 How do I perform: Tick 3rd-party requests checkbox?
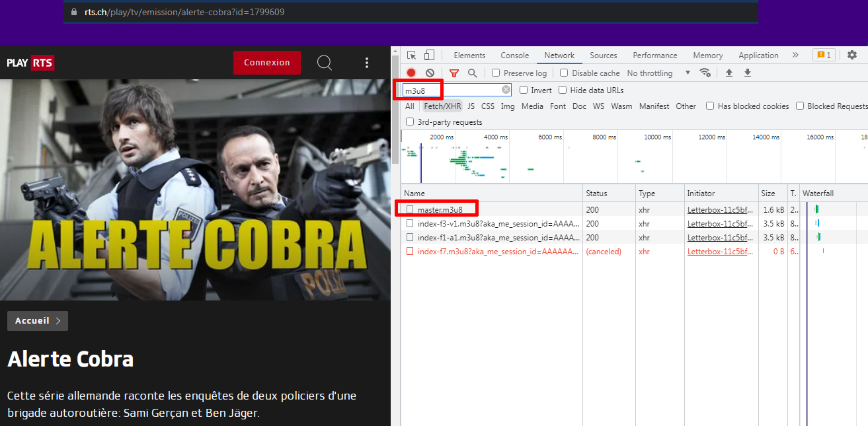pyautogui.click(x=410, y=122)
